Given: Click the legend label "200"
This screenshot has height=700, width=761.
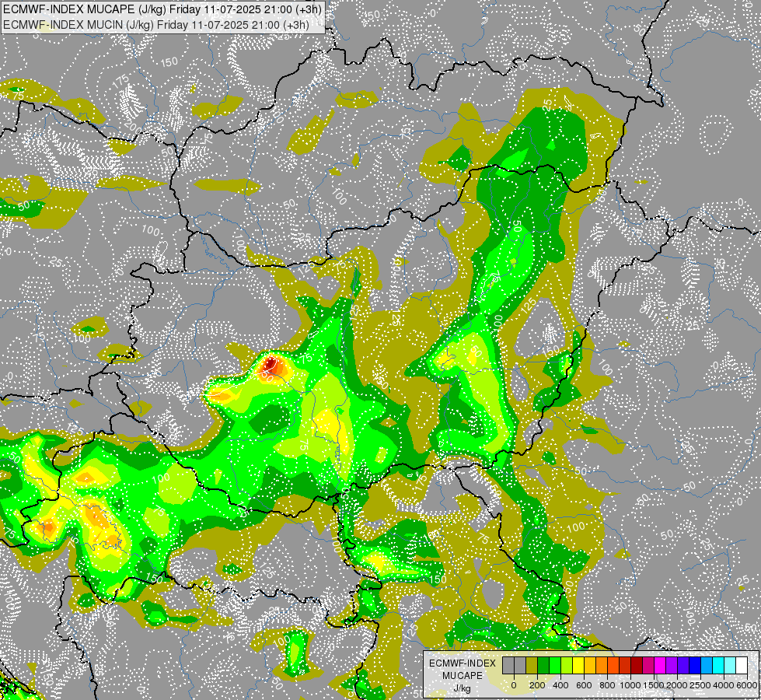Looking at the screenshot, I should click(537, 685).
